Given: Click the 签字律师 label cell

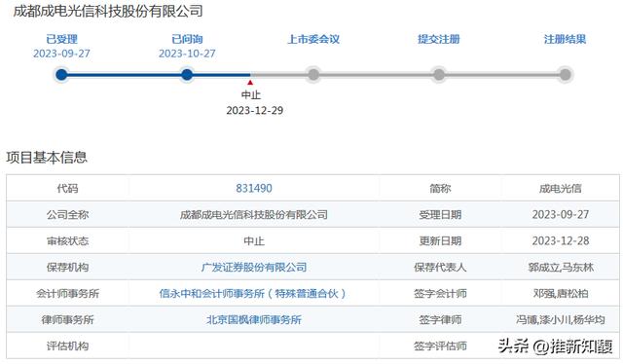Looking at the screenshot, I should [440, 319].
